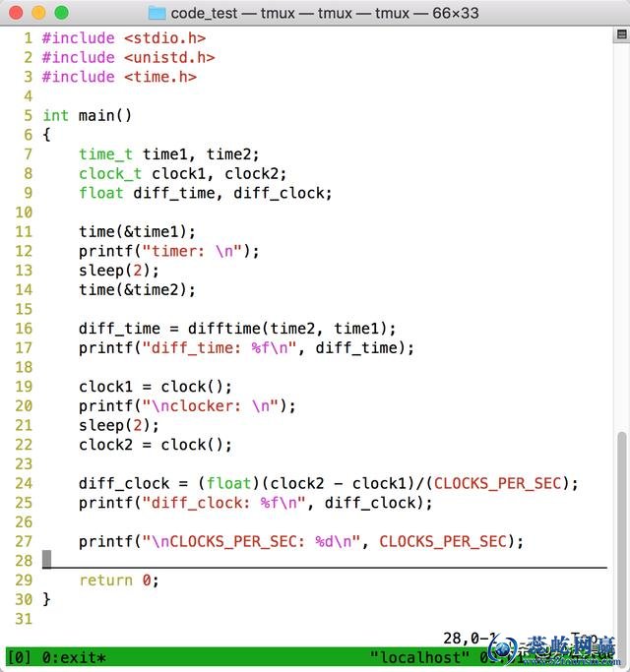This screenshot has height=672, width=630.
Task: Click the title text 'code_test — tmux'
Action: point(233,14)
